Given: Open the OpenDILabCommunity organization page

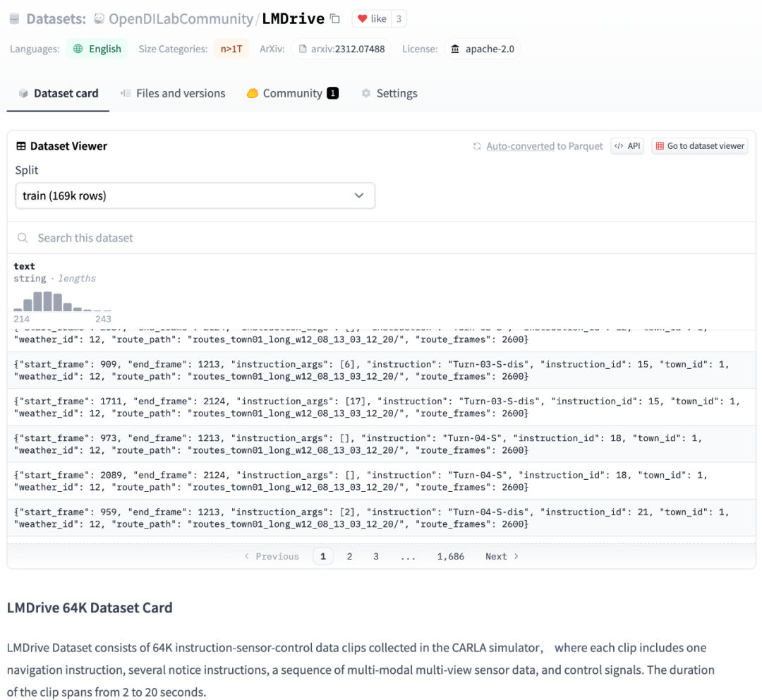Looking at the screenshot, I should coord(181,19).
